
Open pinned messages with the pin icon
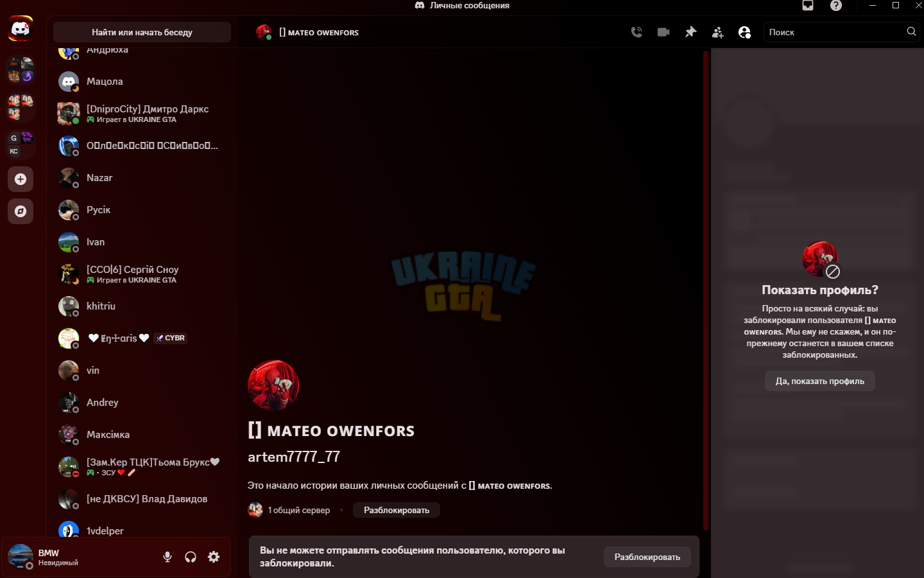click(690, 32)
